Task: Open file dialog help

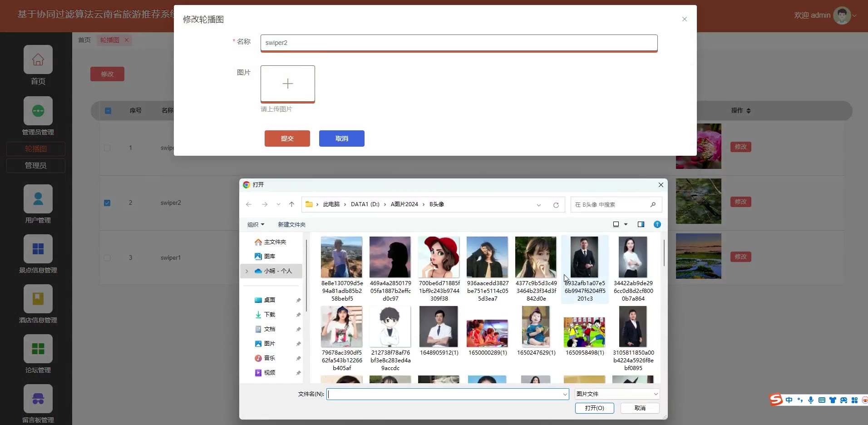Action: click(657, 224)
